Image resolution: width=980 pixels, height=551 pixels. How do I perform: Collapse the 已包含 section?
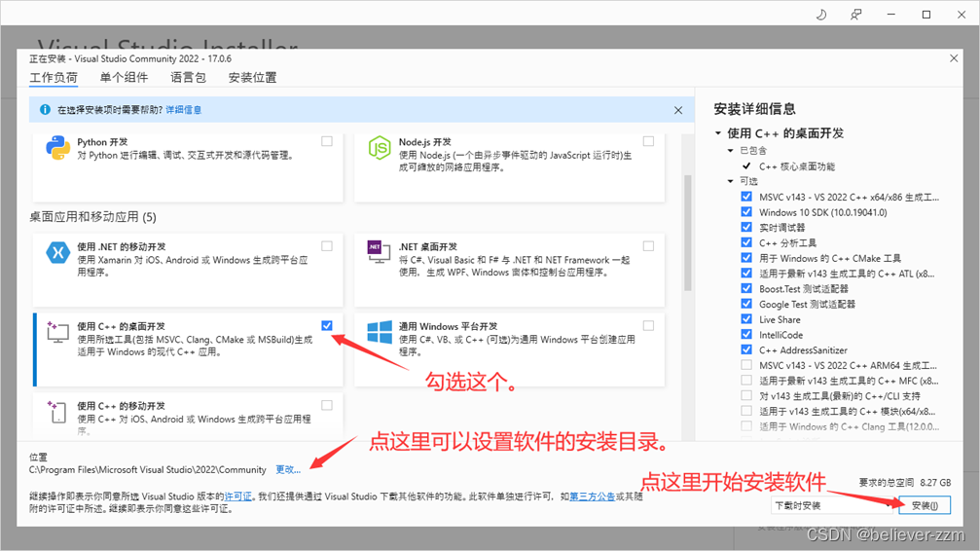[x=730, y=151]
